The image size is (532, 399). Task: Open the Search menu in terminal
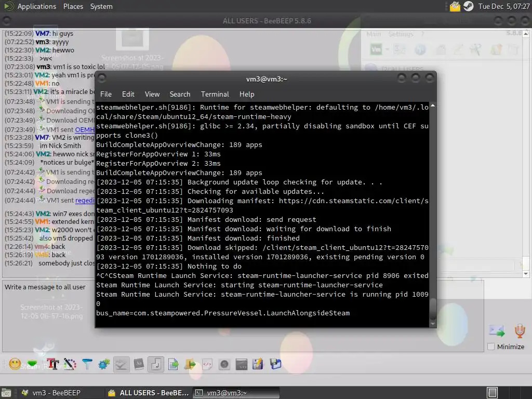click(x=180, y=95)
